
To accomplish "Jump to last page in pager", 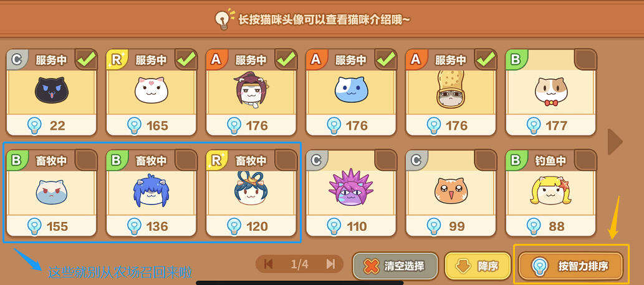I will [330, 264].
